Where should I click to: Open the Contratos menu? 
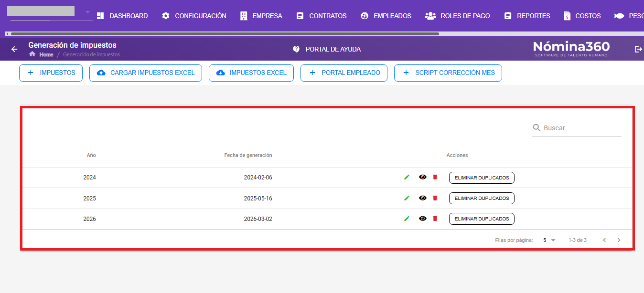pos(322,16)
